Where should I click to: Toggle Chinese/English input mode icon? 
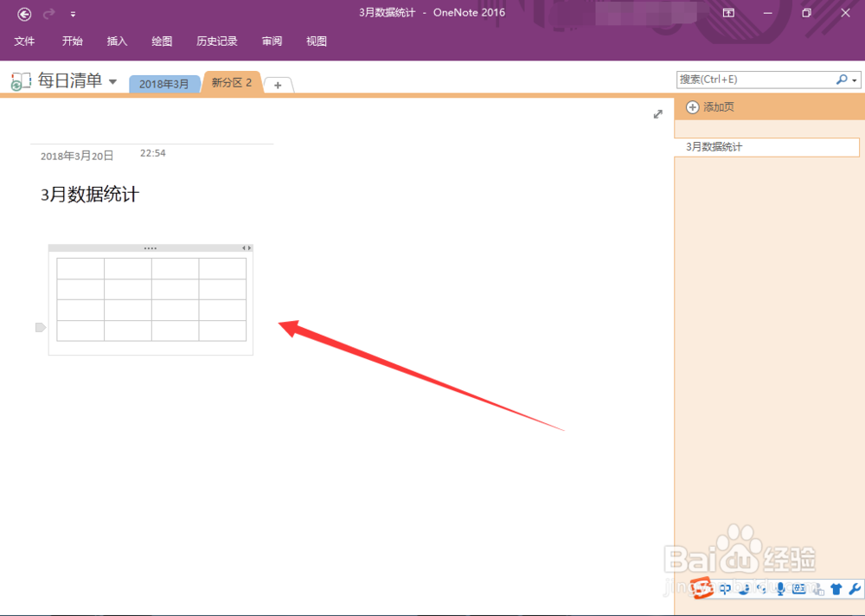click(x=725, y=588)
